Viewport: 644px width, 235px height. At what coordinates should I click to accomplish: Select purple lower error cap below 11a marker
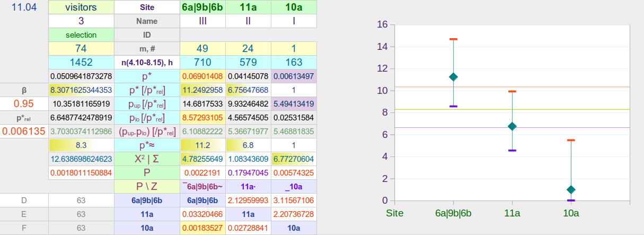coord(512,151)
